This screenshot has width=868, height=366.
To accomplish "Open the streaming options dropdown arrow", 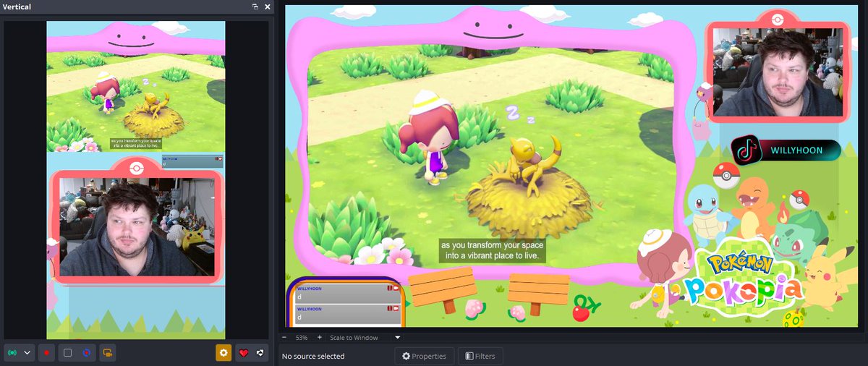I will coord(27,353).
